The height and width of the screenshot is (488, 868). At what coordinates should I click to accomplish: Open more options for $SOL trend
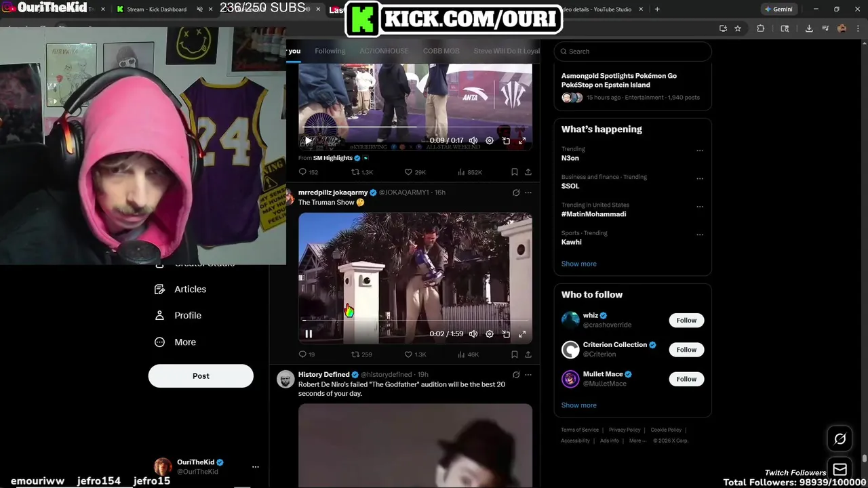700,179
